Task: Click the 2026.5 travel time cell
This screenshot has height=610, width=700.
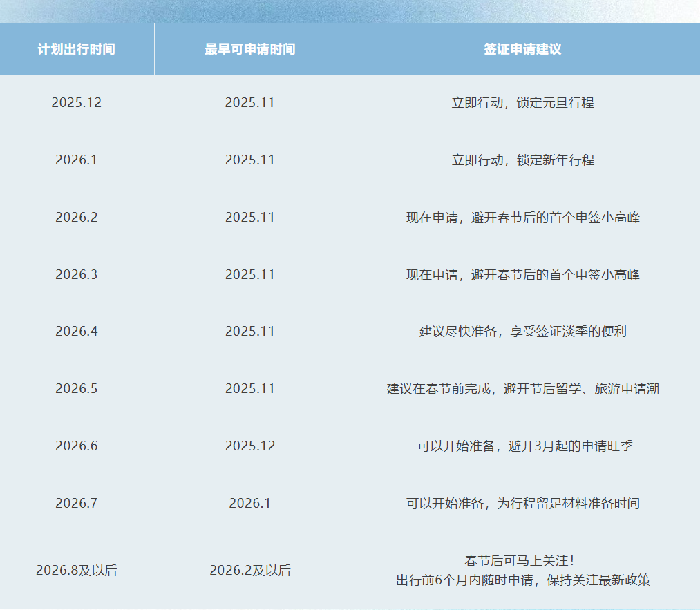Action: click(77, 389)
